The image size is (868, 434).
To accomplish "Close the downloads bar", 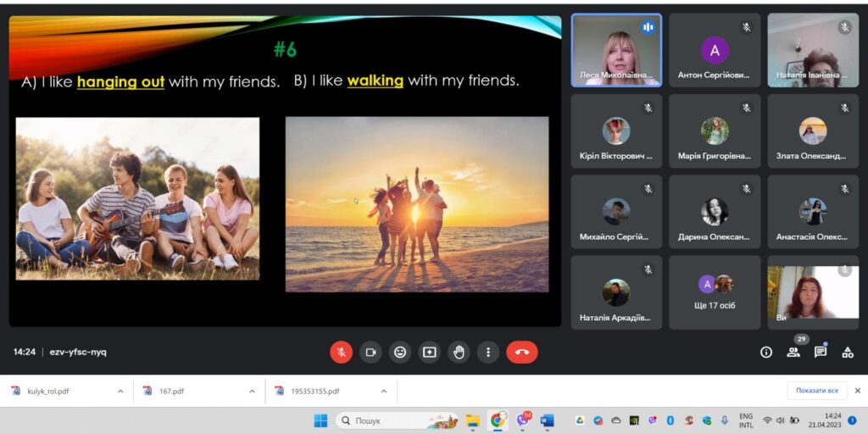I will pos(857,391).
